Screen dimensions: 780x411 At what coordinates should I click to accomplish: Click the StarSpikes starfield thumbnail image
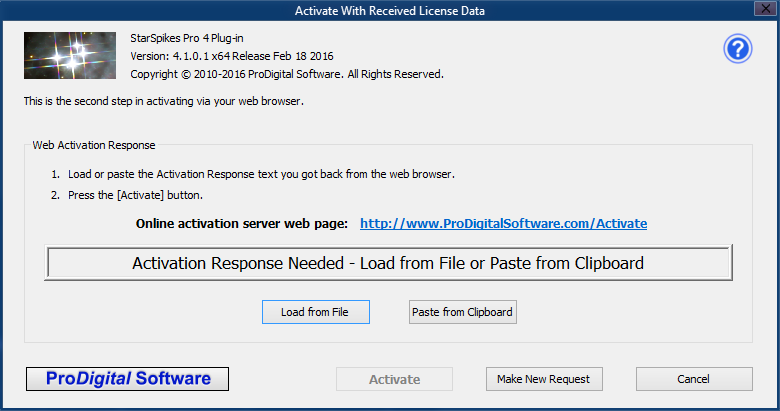[x=70, y=55]
